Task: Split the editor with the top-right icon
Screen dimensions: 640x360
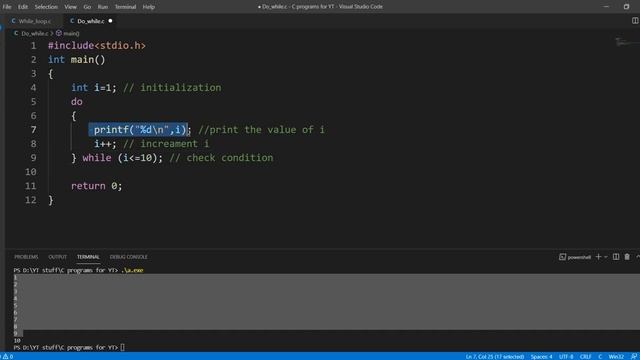Action: 635,20
